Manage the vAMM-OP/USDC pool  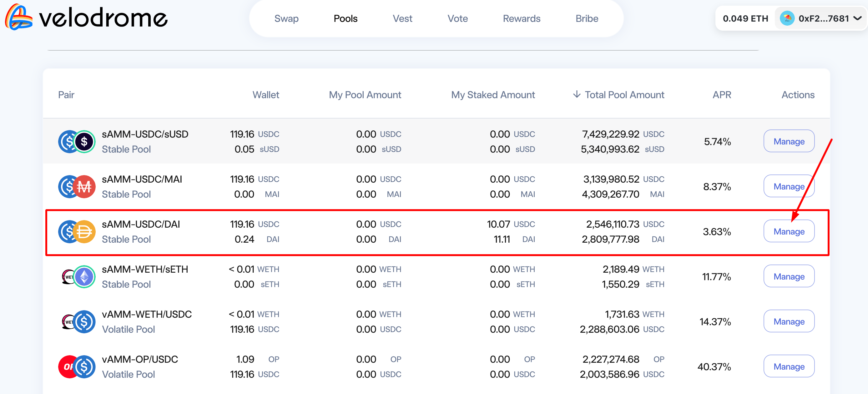tap(789, 366)
